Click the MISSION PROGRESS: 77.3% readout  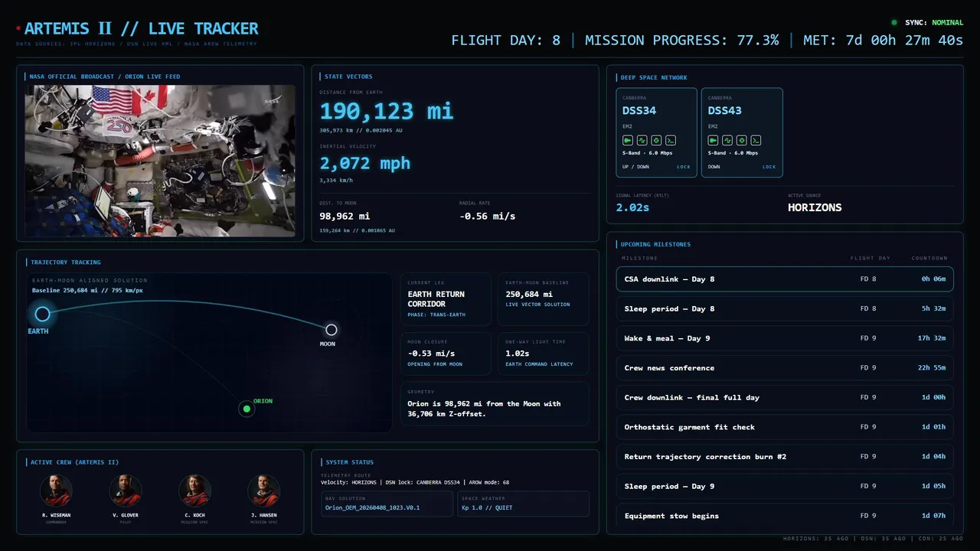click(x=681, y=41)
